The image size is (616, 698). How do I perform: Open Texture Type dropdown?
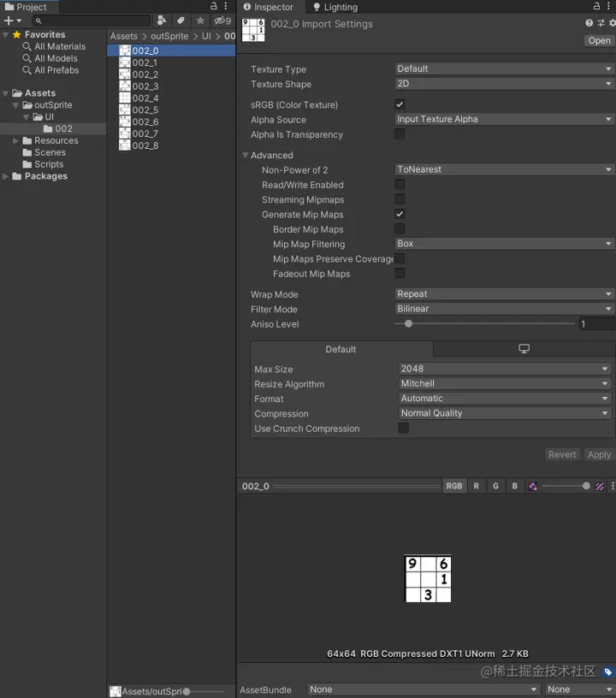(504, 68)
